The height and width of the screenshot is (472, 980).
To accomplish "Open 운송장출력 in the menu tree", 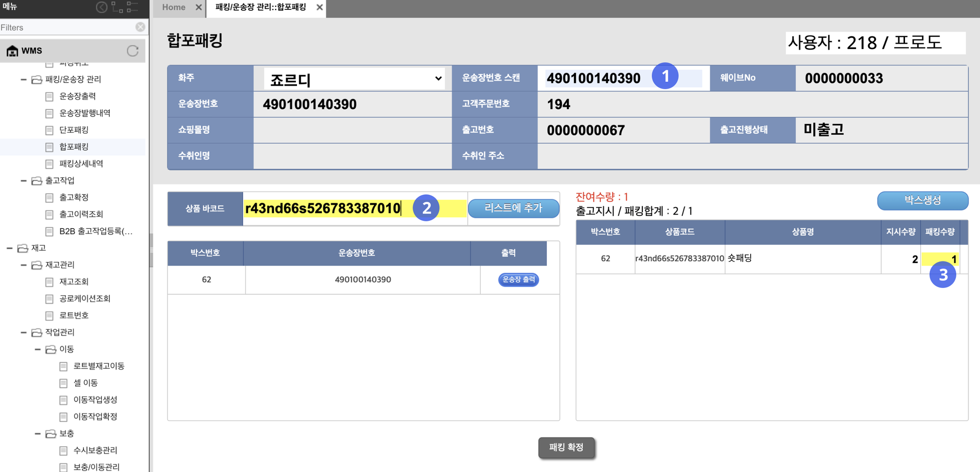I will tap(77, 96).
